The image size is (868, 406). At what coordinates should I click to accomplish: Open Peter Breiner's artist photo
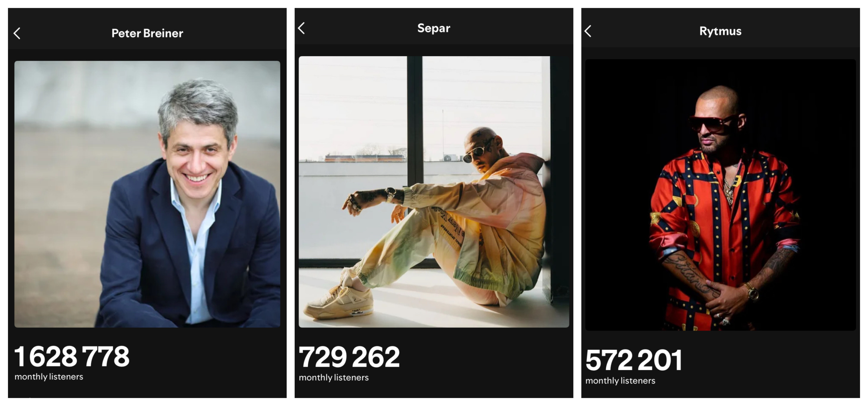147,194
